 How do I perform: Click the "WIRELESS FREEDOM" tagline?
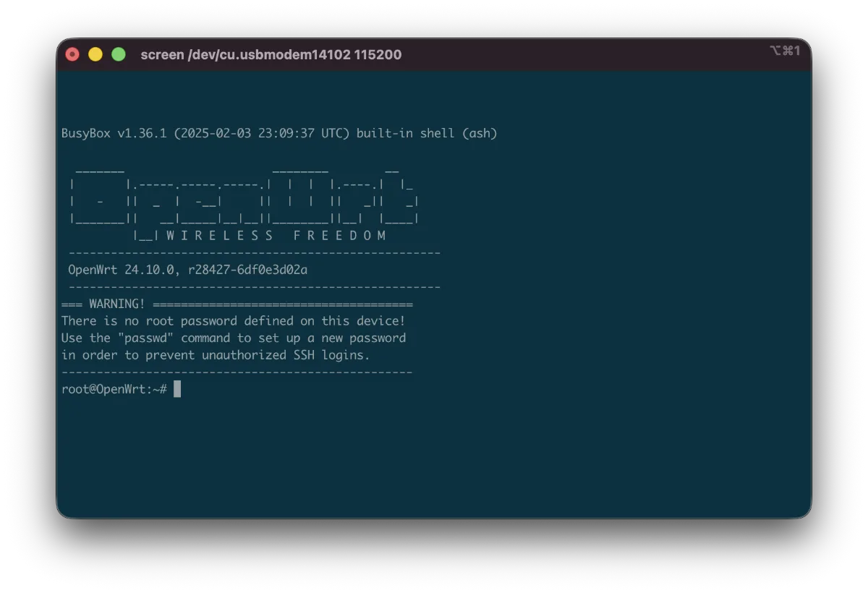pos(276,236)
